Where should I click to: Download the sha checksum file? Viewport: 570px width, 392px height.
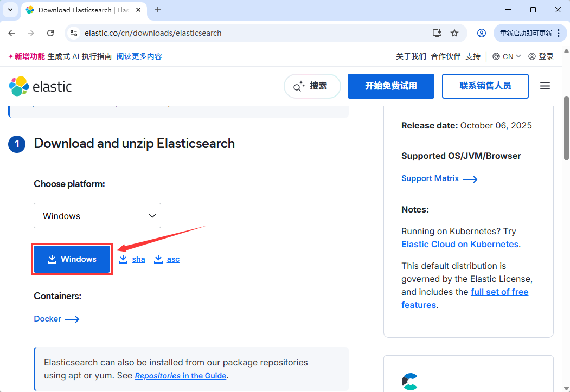pyautogui.click(x=132, y=259)
